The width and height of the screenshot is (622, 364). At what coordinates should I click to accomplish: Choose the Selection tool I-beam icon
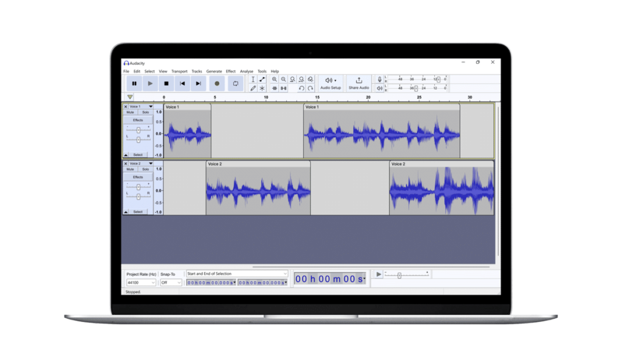click(253, 79)
